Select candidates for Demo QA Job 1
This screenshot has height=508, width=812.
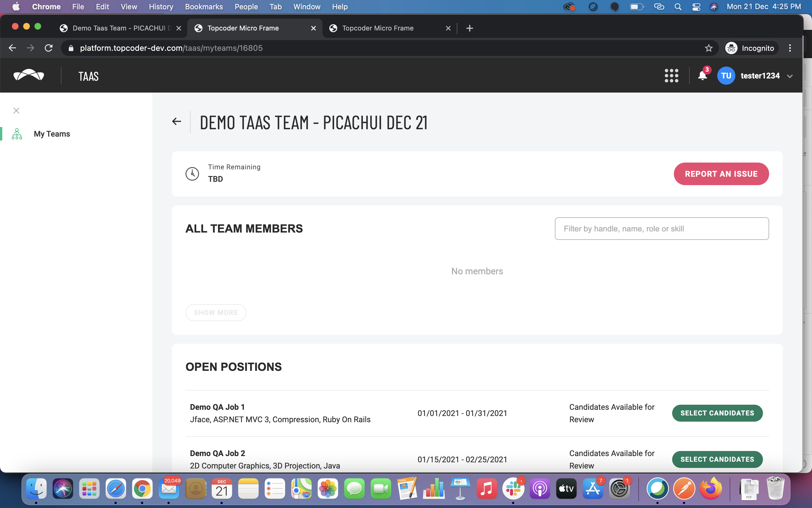coord(717,413)
